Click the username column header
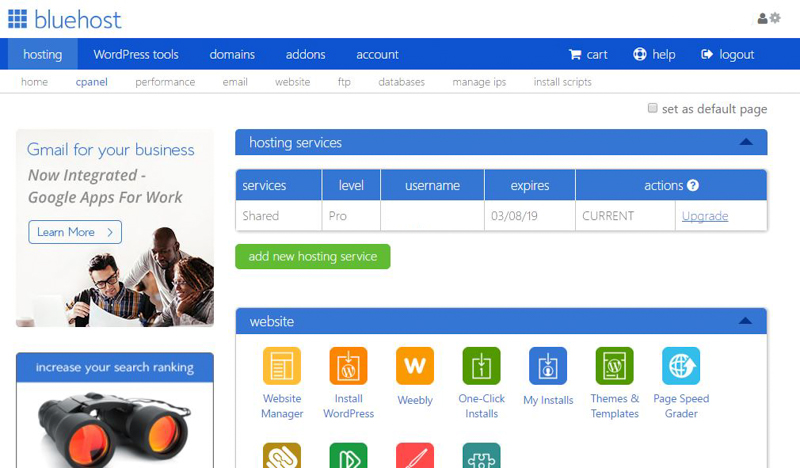Image resolution: width=800 pixels, height=468 pixels. [x=432, y=185]
